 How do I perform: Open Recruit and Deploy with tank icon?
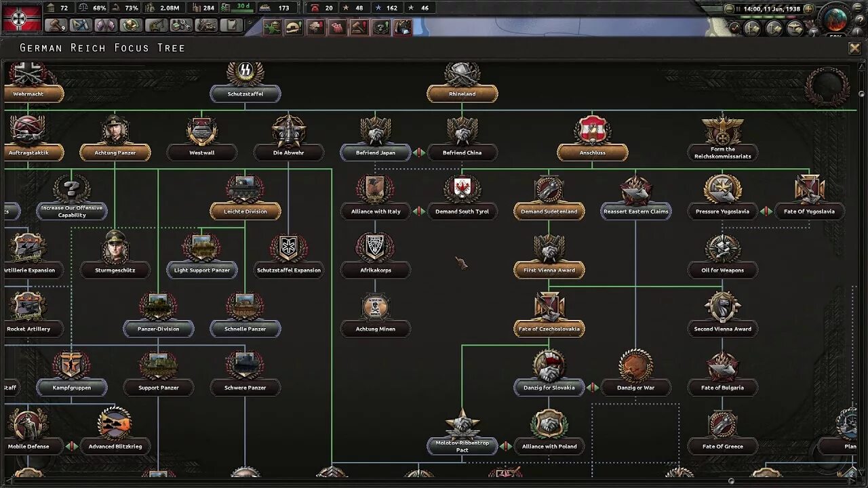click(x=206, y=25)
